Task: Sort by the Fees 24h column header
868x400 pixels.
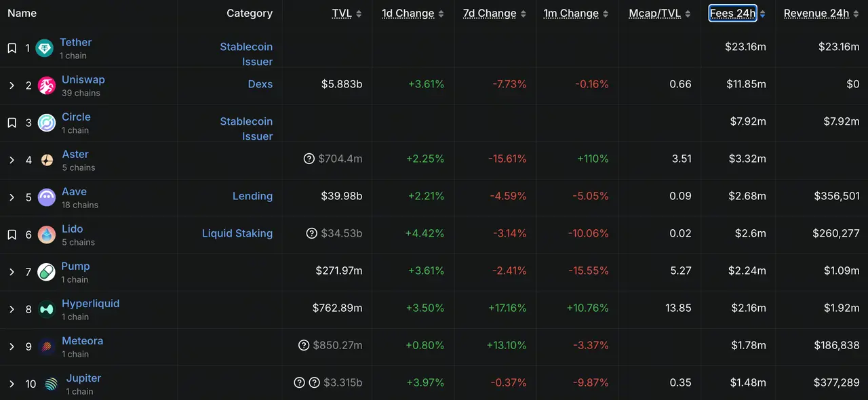Action: pyautogui.click(x=732, y=14)
